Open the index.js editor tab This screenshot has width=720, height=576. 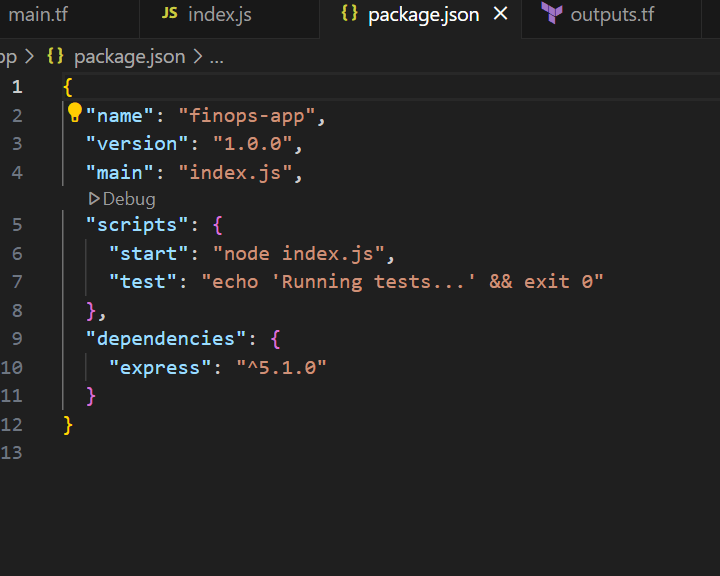(x=219, y=14)
